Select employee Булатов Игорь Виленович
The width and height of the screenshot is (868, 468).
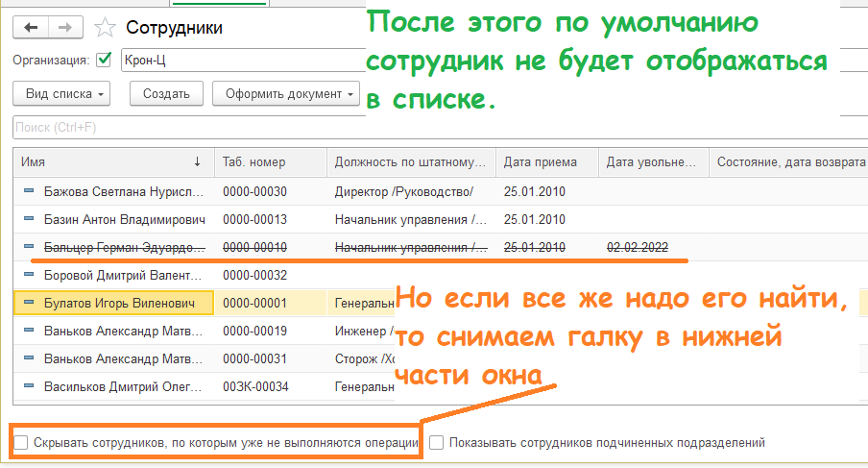click(x=120, y=303)
